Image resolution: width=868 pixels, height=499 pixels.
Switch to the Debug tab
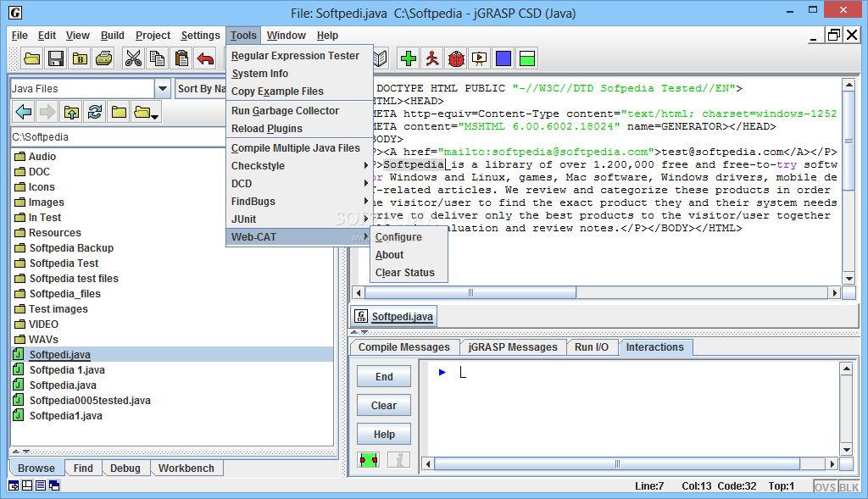pos(125,469)
